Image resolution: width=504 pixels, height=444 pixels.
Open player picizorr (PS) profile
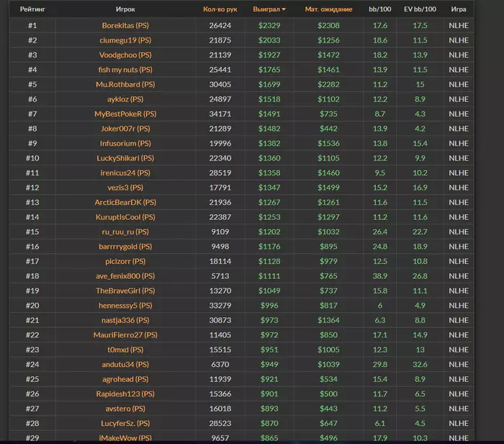coord(125,261)
